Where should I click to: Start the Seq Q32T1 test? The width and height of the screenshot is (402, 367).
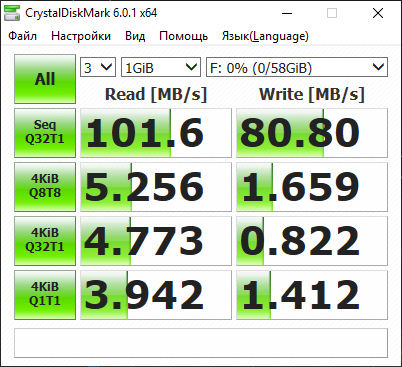(45, 133)
